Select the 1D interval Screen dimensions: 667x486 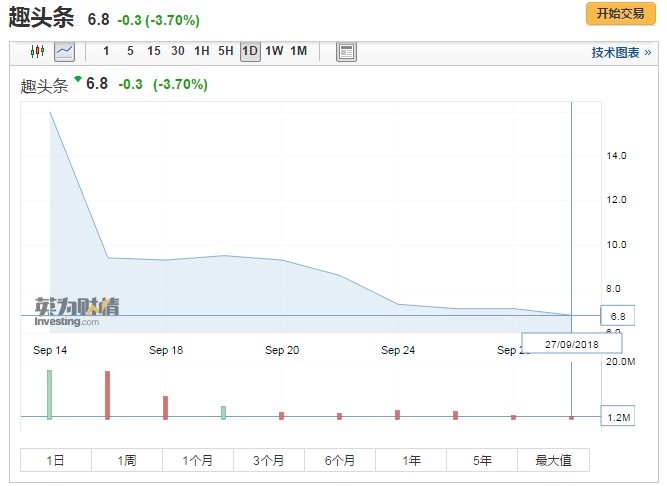coord(250,51)
